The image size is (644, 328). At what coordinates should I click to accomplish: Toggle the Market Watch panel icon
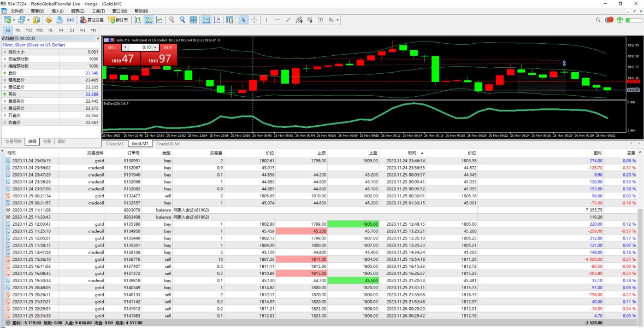tap(49, 20)
